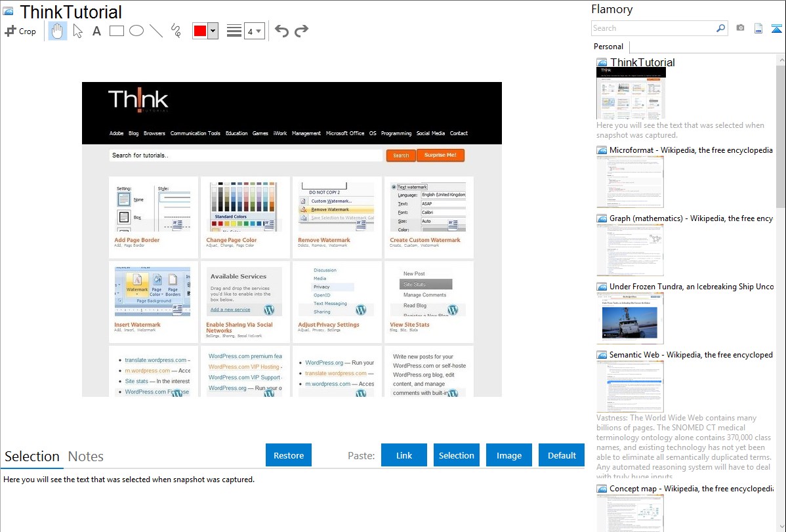Choose the straight line tool
The height and width of the screenshot is (532, 786).
(x=156, y=31)
